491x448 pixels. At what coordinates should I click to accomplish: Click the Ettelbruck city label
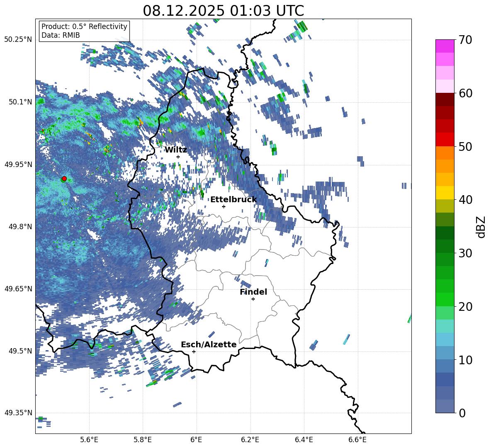click(x=233, y=200)
